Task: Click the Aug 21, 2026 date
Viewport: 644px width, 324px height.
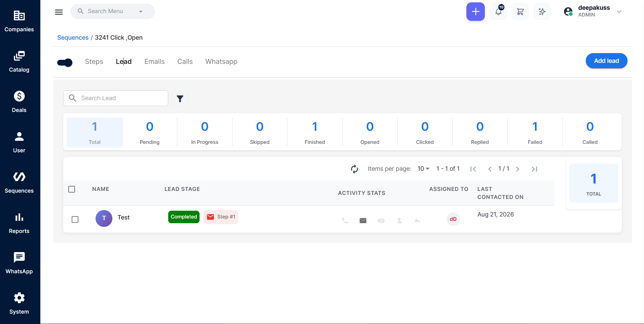Action: click(496, 214)
